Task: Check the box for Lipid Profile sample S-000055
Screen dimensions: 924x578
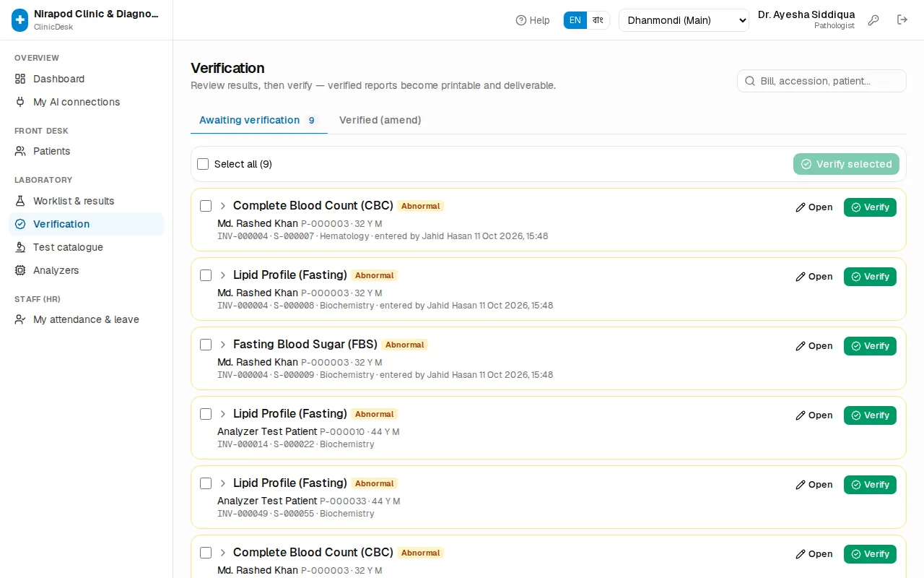Action: click(x=206, y=483)
